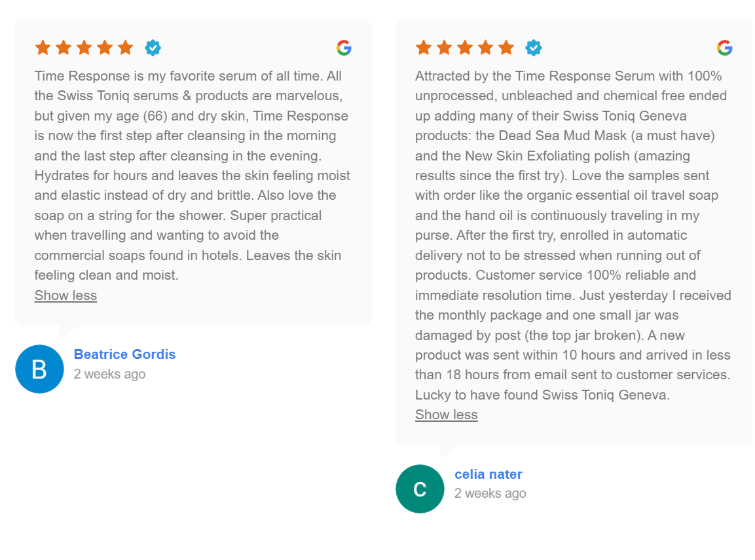Click the Google logo on celia's review

coord(724,48)
